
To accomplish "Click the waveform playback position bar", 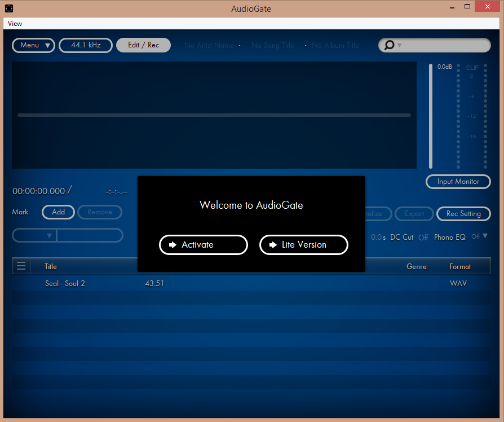I will 214,115.
